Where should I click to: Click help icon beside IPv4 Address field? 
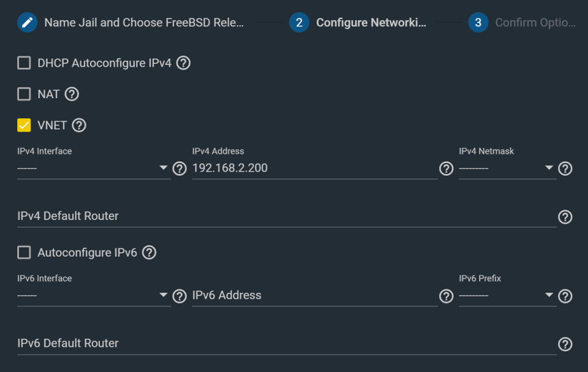point(446,168)
